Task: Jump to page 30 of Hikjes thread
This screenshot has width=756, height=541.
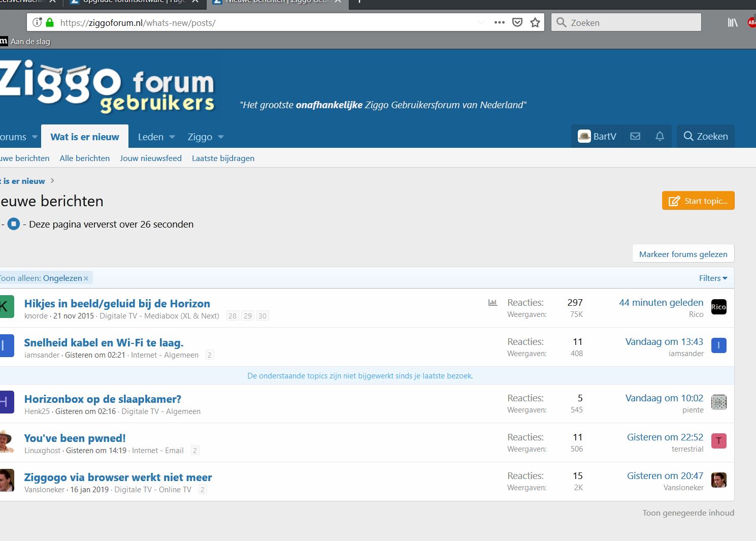Action: pos(262,316)
